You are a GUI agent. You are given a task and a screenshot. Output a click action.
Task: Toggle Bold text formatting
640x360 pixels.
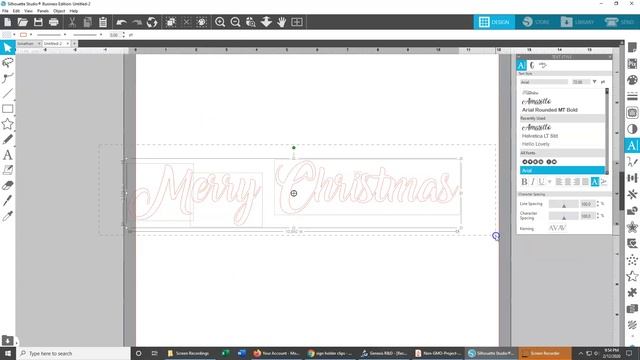(x=524, y=182)
